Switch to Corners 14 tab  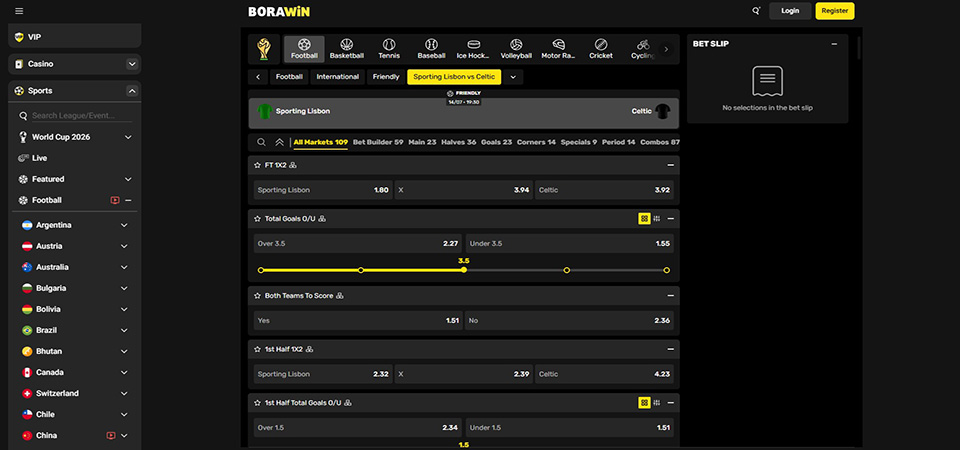(536, 142)
